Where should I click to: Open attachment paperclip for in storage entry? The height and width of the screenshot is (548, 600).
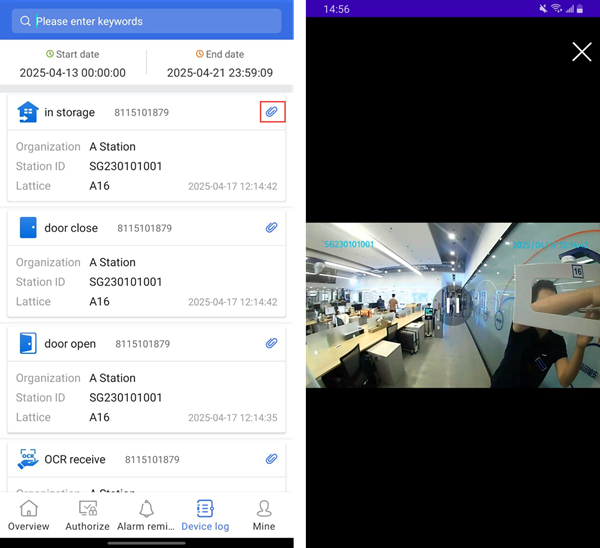pyautogui.click(x=271, y=112)
